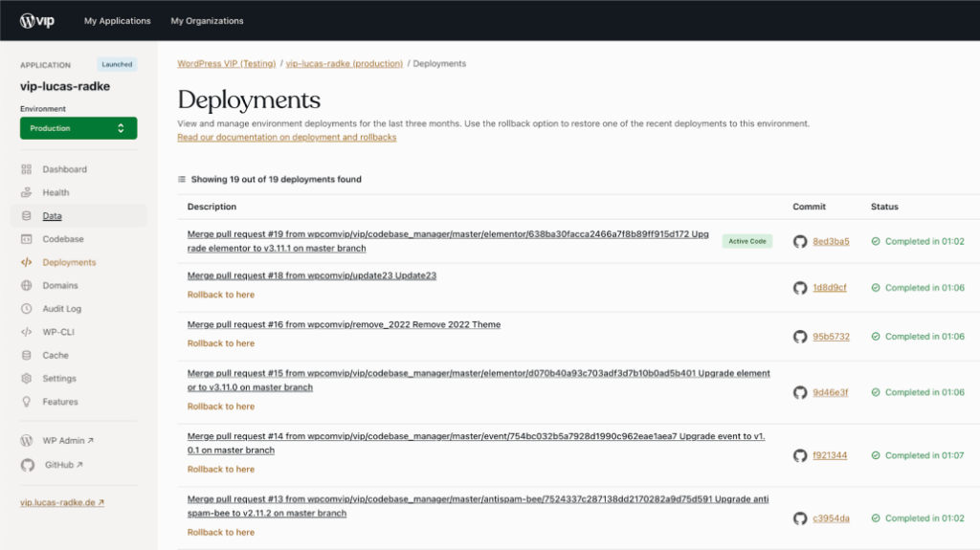The image size is (980, 550).
Task: Click GitHub icon next to commit f921344
Action: point(800,455)
